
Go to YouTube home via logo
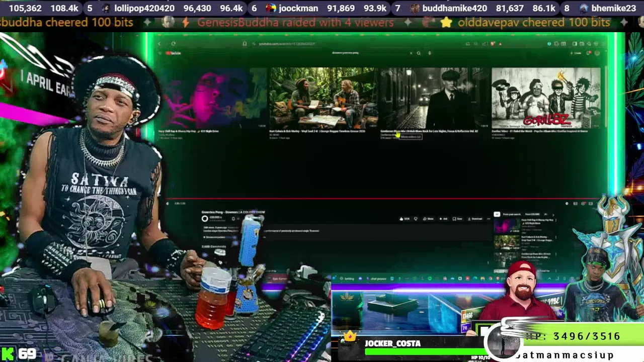(x=174, y=53)
